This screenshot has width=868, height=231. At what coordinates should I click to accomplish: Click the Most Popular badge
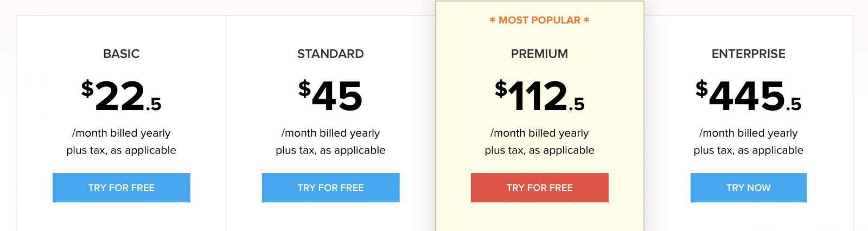[540, 20]
